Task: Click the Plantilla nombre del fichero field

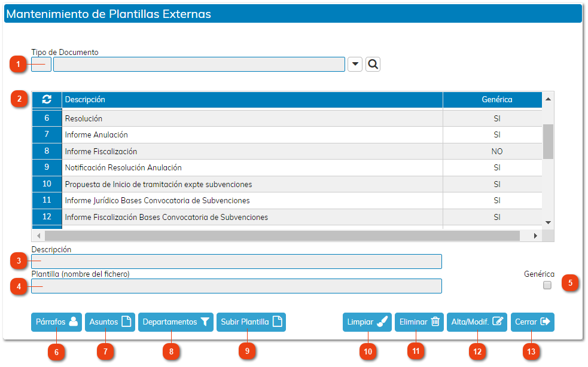Action: [x=236, y=286]
